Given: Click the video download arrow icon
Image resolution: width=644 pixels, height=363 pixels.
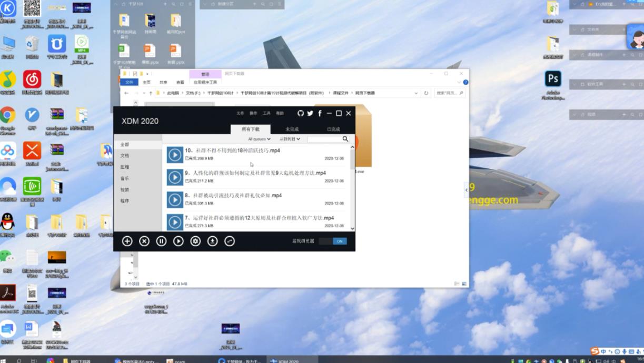Looking at the screenshot, I should 212,241.
